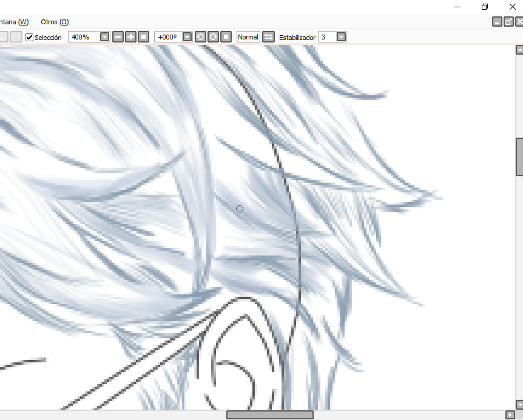Screen dimensions: 523x420
Task: Click the vertical scrollbar thumb
Action: point(519,157)
